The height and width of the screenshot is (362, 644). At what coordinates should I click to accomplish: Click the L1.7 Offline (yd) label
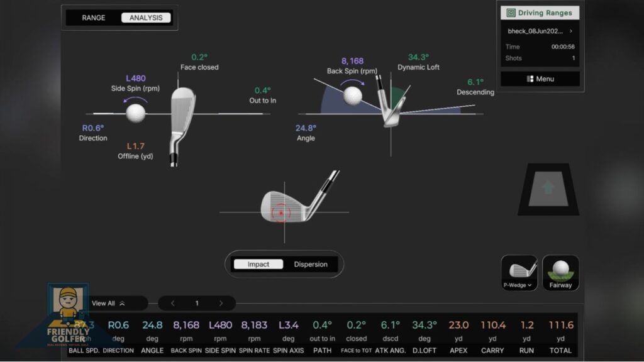coord(136,151)
